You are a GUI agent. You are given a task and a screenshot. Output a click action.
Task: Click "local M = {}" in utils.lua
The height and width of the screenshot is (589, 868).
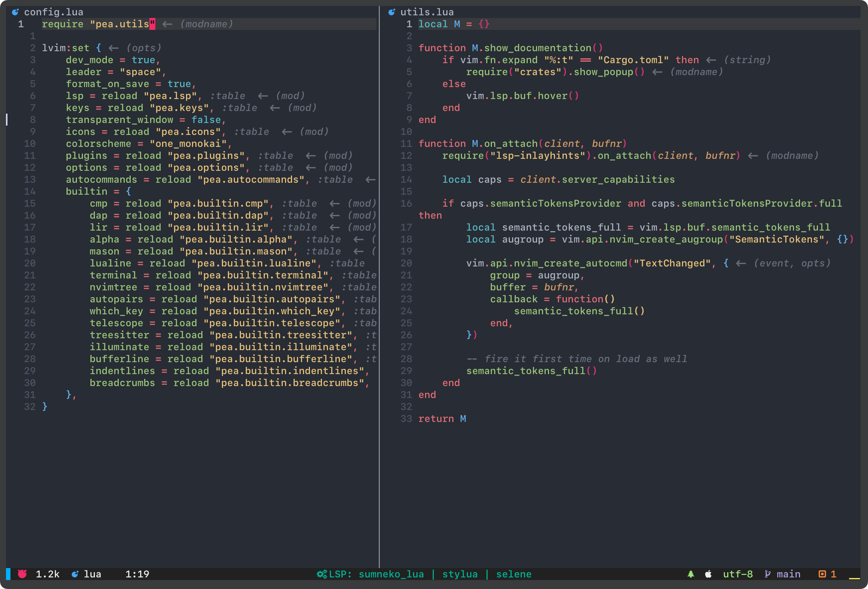[x=454, y=24]
